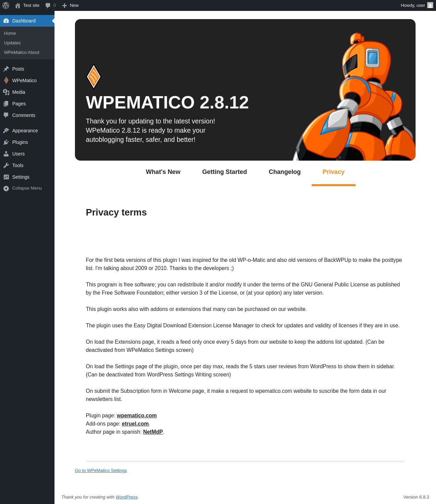436x504 pixels.
Task: Open the comments bubble icon in admin bar
Action: click(x=48, y=5)
